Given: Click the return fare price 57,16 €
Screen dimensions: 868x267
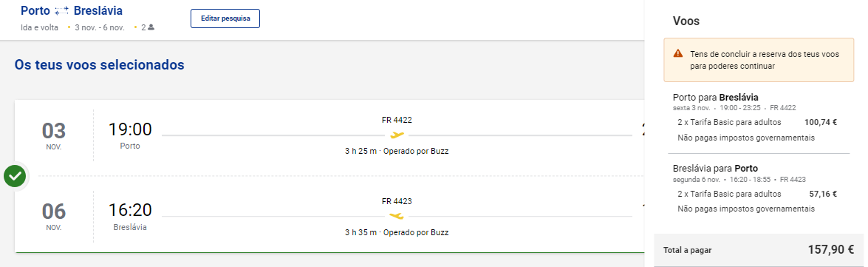Looking at the screenshot, I should (823, 194).
